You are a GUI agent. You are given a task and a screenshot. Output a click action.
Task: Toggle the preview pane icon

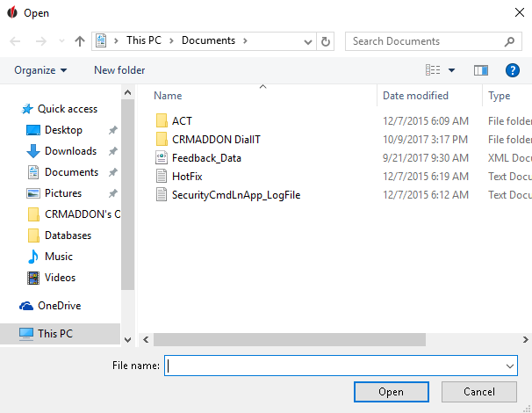click(x=481, y=70)
